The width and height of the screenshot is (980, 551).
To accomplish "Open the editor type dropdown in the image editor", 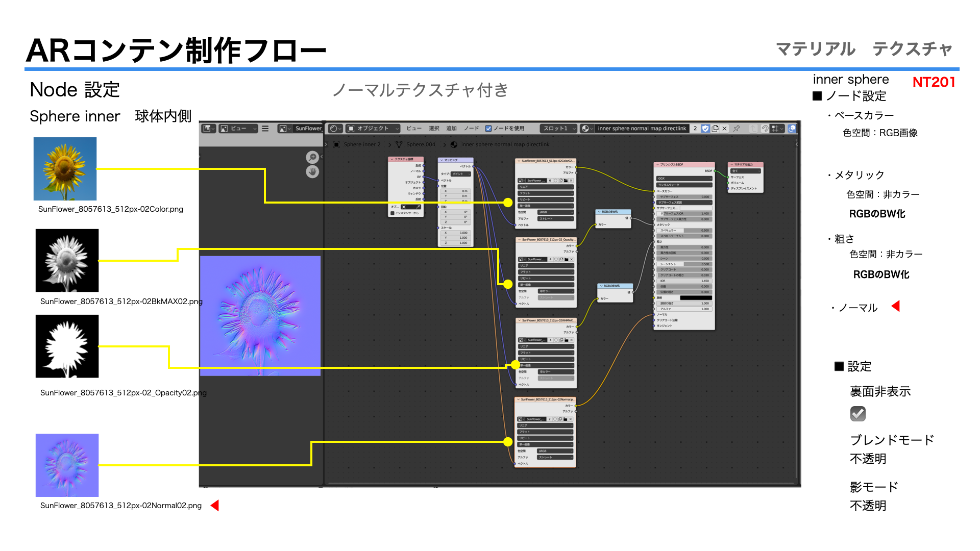I will tap(209, 129).
